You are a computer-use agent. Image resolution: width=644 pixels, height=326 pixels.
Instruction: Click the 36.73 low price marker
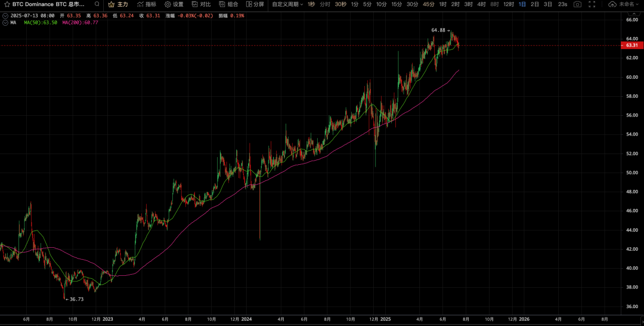click(x=75, y=299)
